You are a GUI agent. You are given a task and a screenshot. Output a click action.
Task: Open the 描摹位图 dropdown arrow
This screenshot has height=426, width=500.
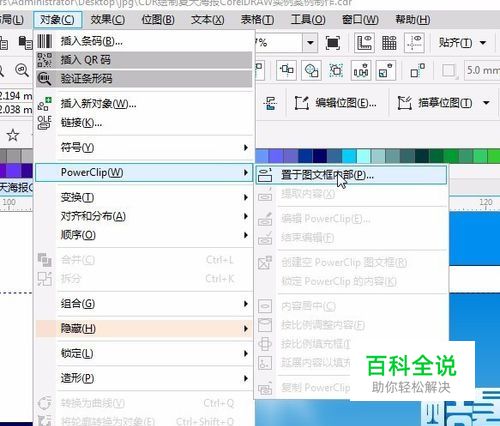pos(486,103)
